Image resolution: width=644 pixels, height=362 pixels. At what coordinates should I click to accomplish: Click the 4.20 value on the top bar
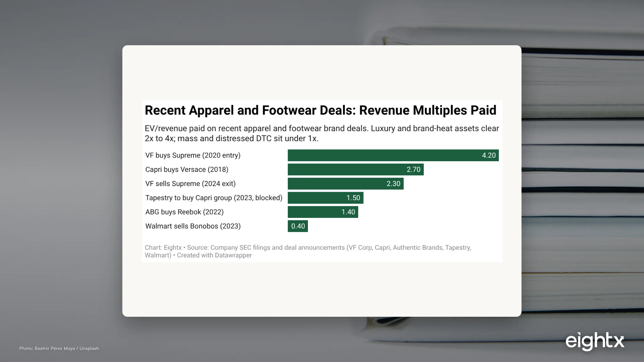point(489,156)
